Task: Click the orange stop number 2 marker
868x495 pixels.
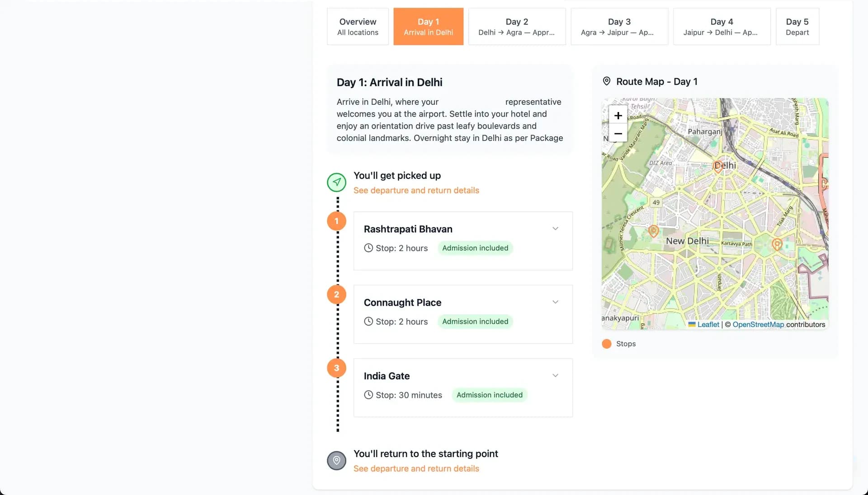Action: click(336, 294)
